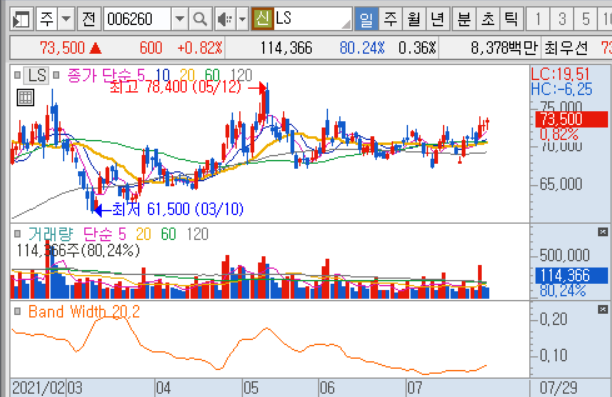
Task: Select interval 5 button
Action: point(585,19)
